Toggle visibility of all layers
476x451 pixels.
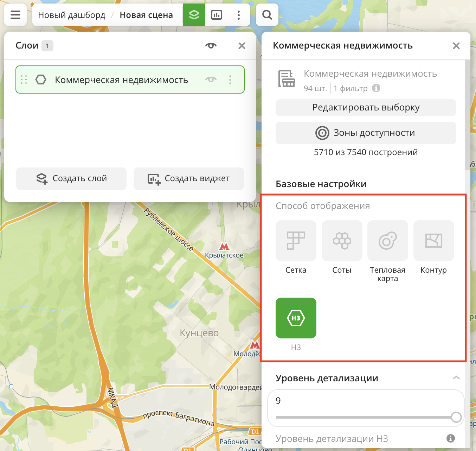click(x=211, y=46)
